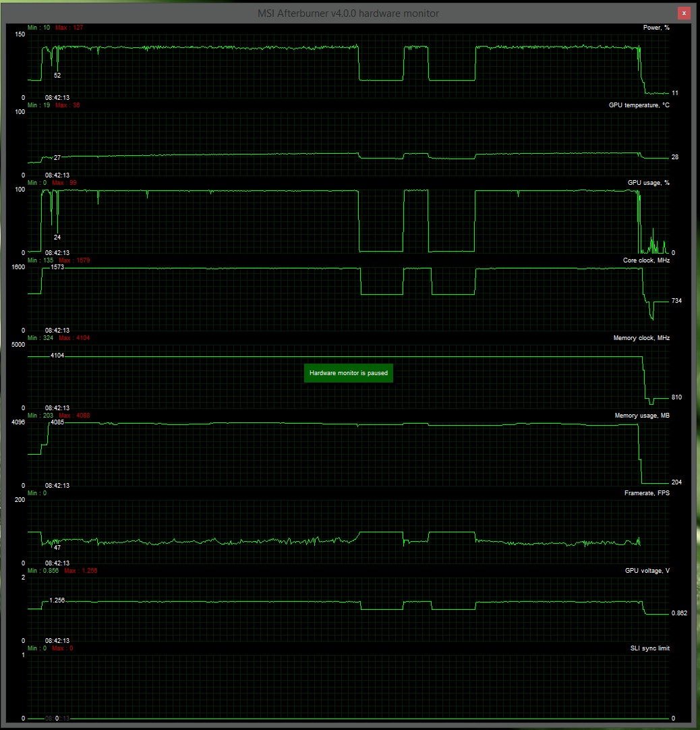Select the 'Memory clock, MHz' graph label

(641, 338)
